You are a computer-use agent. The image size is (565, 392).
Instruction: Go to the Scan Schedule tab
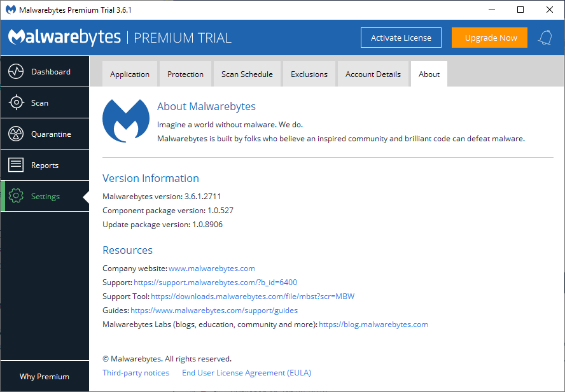[x=247, y=74]
